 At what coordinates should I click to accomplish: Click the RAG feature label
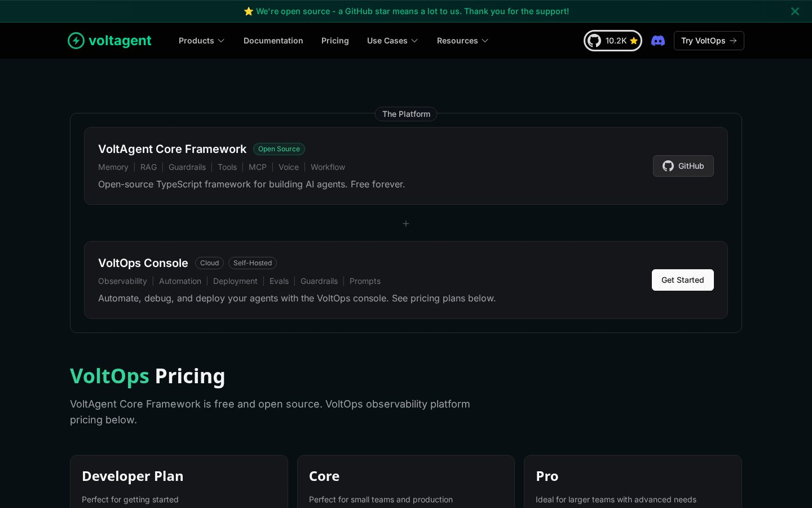[x=149, y=167]
